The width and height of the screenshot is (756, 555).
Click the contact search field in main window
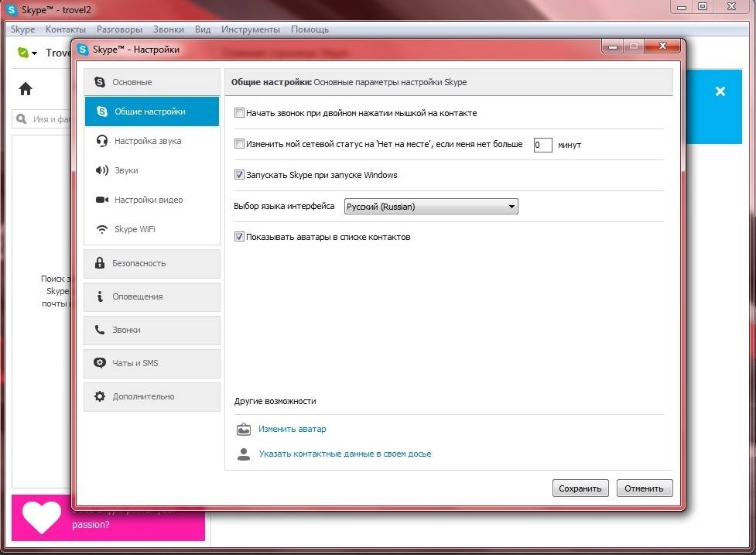coord(43,118)
